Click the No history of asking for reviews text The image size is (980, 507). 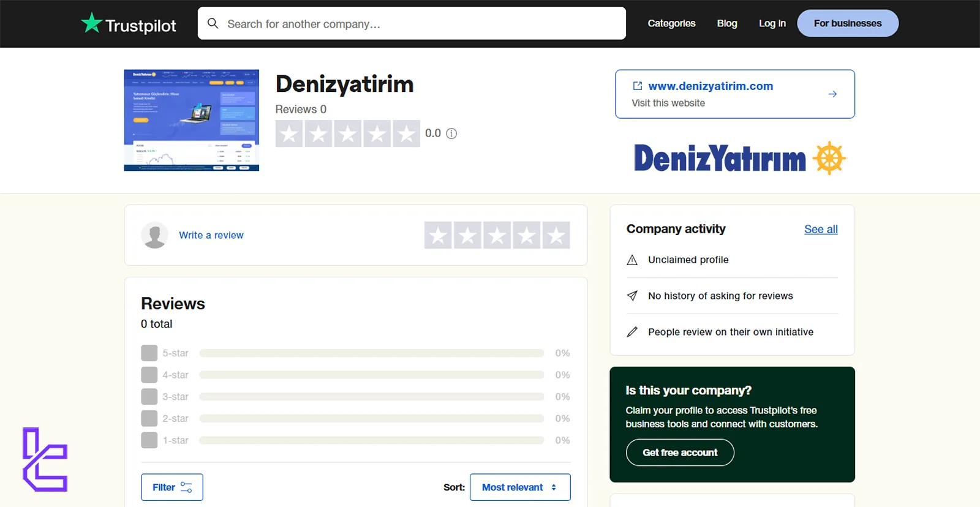720,296
